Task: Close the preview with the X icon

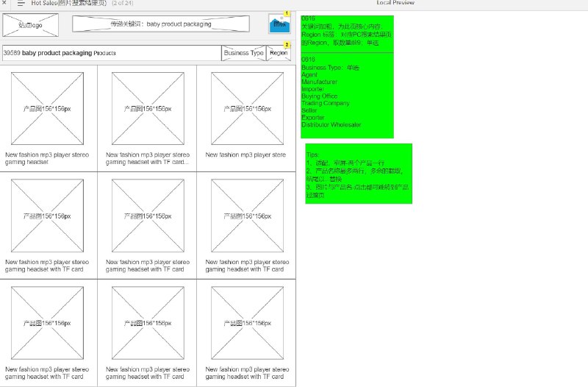Action: click(x=4, y=2)
